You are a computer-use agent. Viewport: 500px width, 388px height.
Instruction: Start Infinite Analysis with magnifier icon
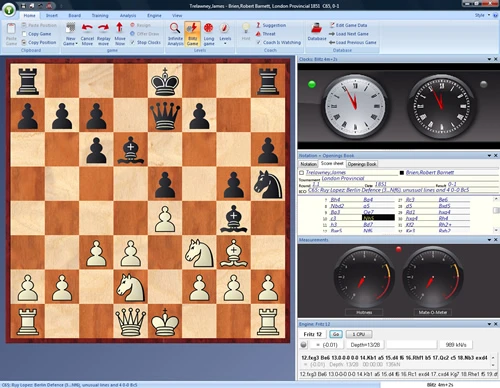coord(175,28)
